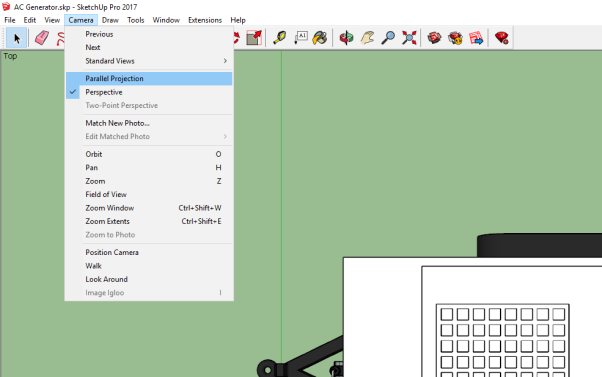Click the Zoom magnifier tool
Image resolution: width=602 pixels, height=377 pixels.
pos(388,38)
